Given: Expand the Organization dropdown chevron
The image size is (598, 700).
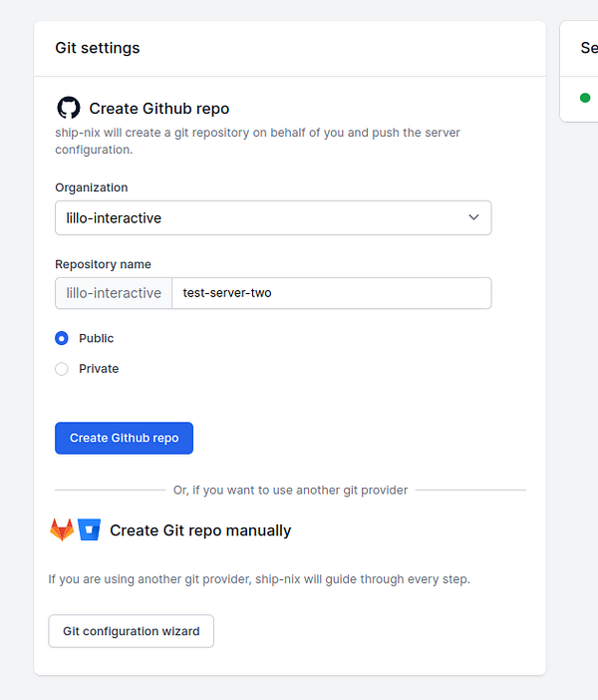Looking at the screenshot, I should pos(473,217).
